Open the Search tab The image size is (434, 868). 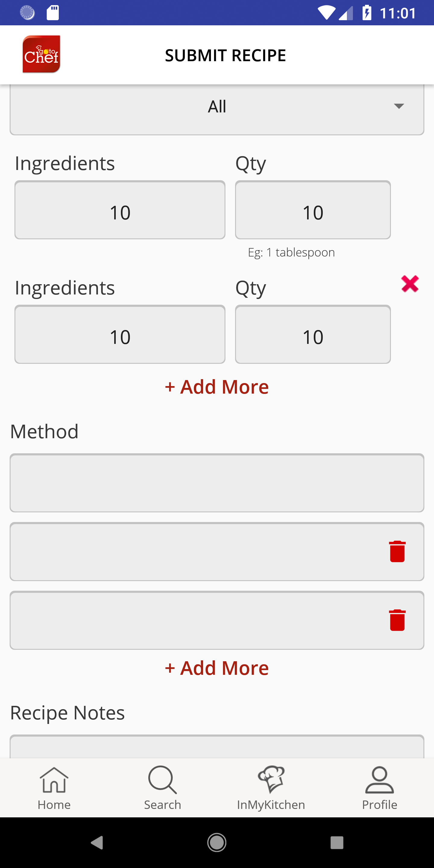click(162, 788)
